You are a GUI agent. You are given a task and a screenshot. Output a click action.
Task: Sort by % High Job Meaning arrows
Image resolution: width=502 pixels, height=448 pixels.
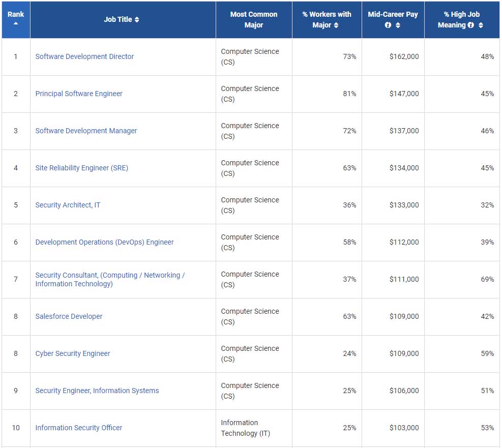[x=481, y=25]
